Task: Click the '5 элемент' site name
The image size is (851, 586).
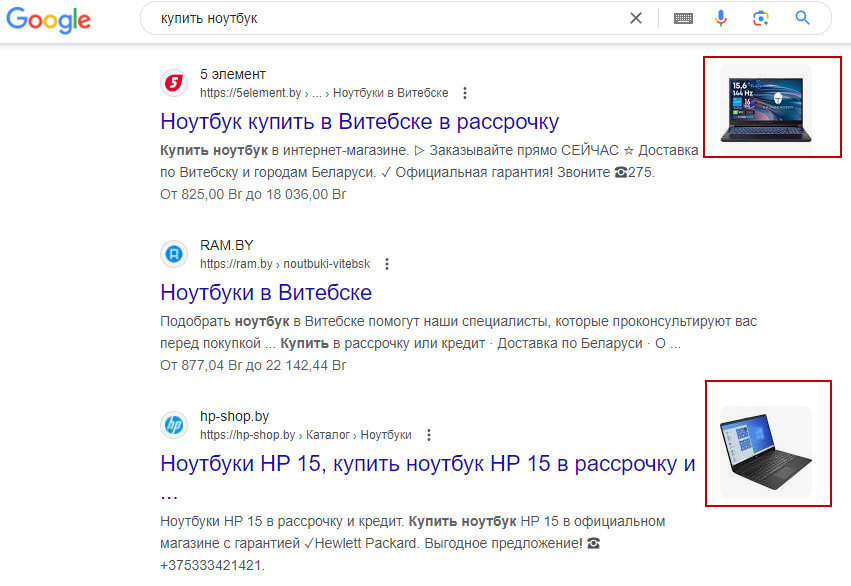Action: [x=233, y=74]
